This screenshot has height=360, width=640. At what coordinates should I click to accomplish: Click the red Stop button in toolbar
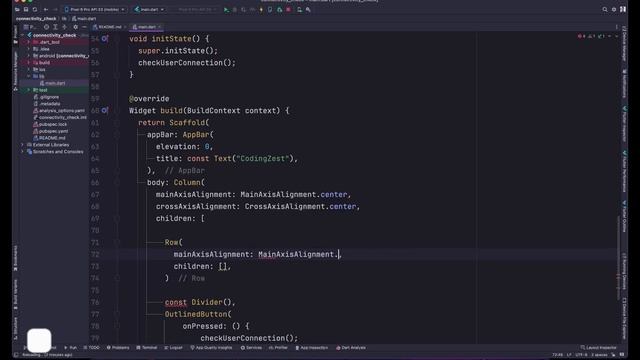(289, 9)
